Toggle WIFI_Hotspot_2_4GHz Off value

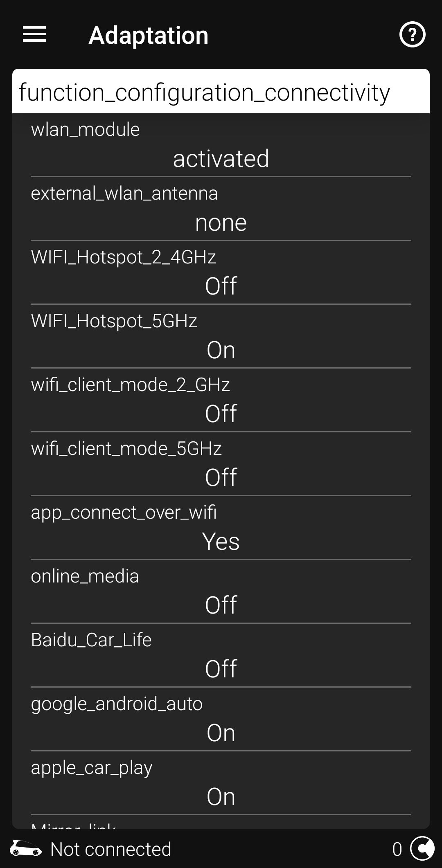pyautogui.click(x=221, y=286)
